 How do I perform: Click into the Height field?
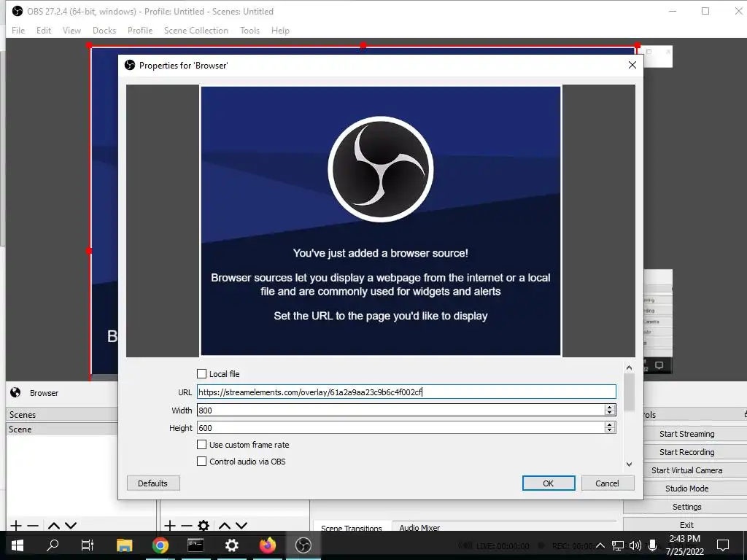(x=400, y=427)
